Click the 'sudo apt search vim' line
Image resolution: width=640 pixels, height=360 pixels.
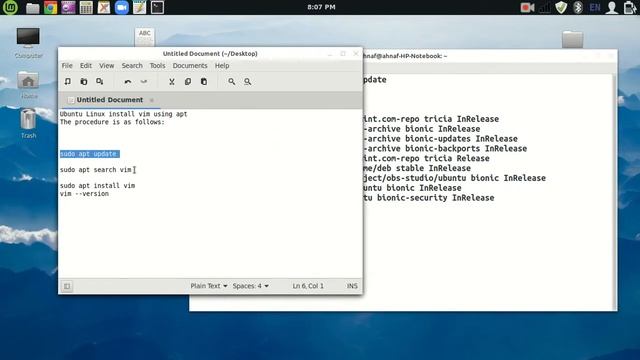[96, 170]
